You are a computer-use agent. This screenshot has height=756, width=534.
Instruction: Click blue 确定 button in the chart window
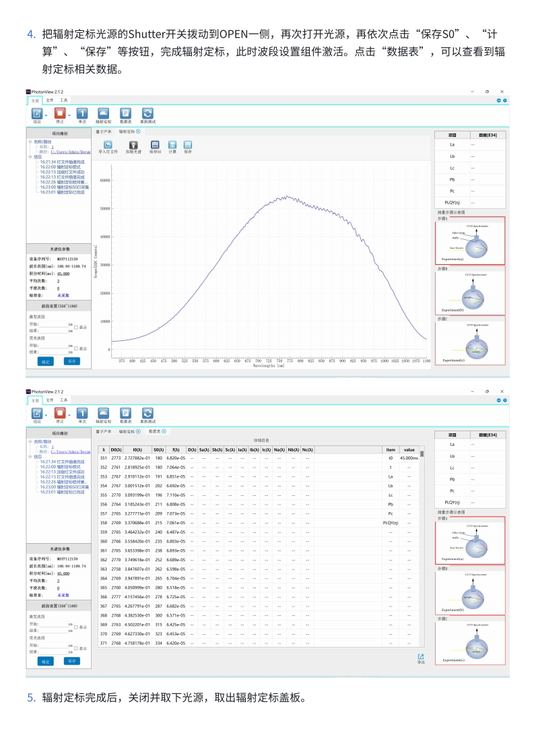(x=45, y=361)
